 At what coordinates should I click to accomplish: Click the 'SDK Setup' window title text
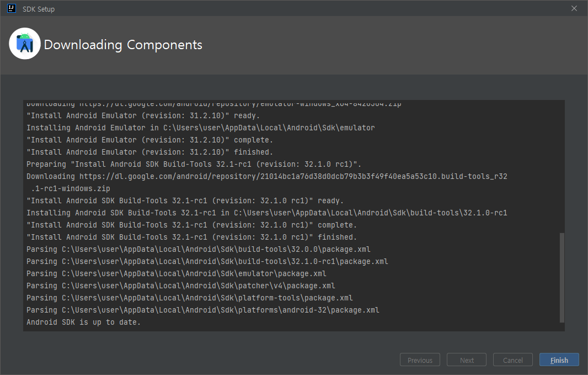39,9
